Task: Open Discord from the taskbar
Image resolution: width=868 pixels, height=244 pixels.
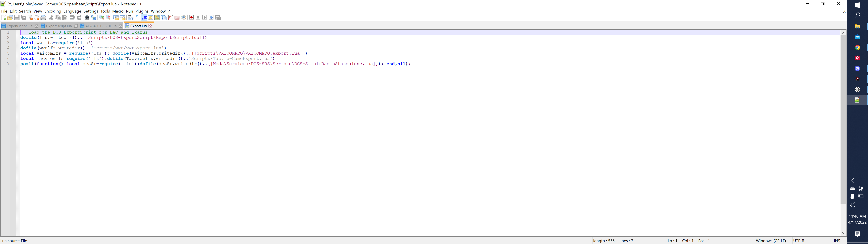Action: coord(857,68)
